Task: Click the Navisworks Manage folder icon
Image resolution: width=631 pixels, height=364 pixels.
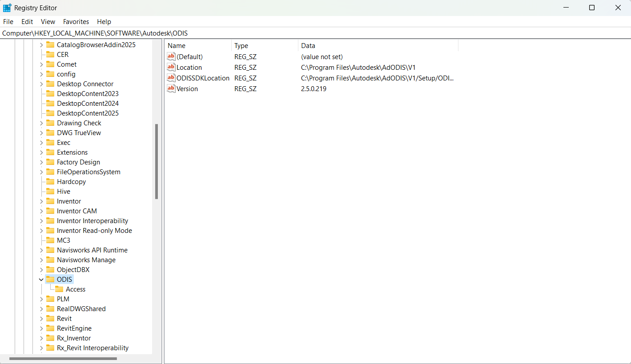Action: (50, 260)
